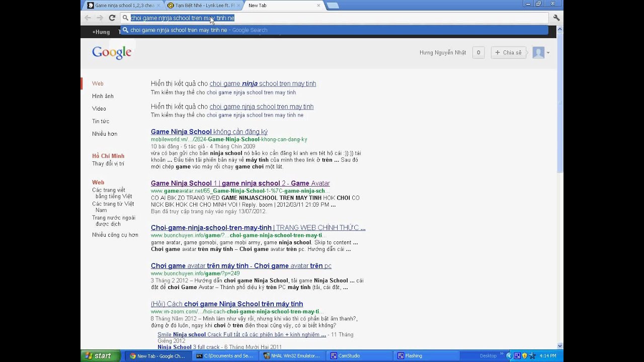Switch to New Tab - Google Chrome taskbar item
The width and height of the screenshot is (644, 362).
point(157,355)
